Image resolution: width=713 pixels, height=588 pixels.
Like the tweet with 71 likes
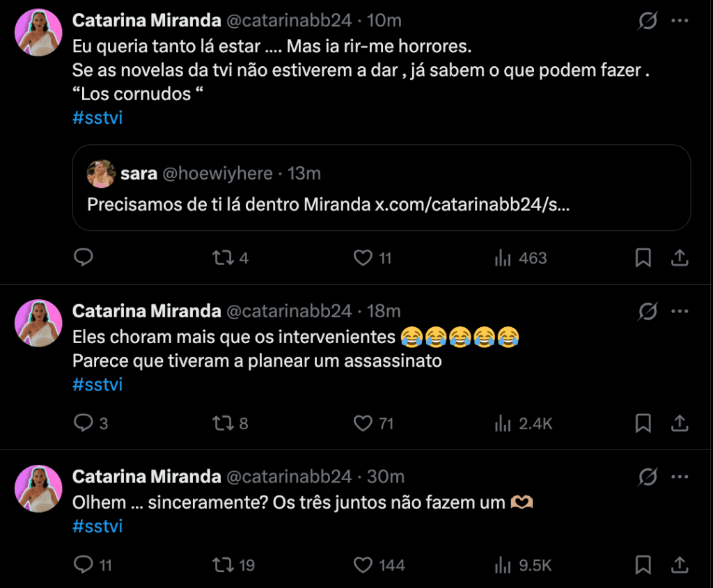click(363, 423)
